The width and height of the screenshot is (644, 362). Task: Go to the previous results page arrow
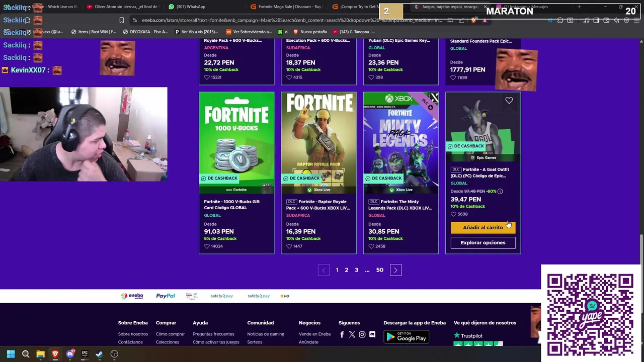pyautogui.click(x=324, y=270)
